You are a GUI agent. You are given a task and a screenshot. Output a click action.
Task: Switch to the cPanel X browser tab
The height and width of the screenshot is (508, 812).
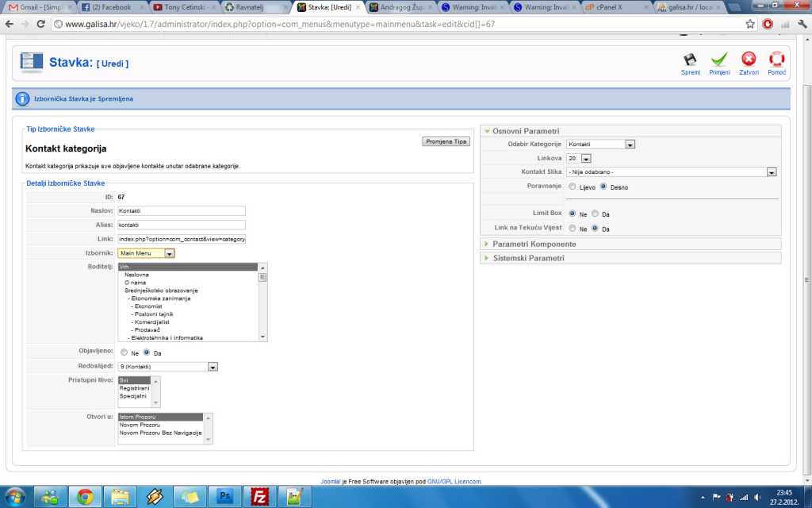coord(614,7)
